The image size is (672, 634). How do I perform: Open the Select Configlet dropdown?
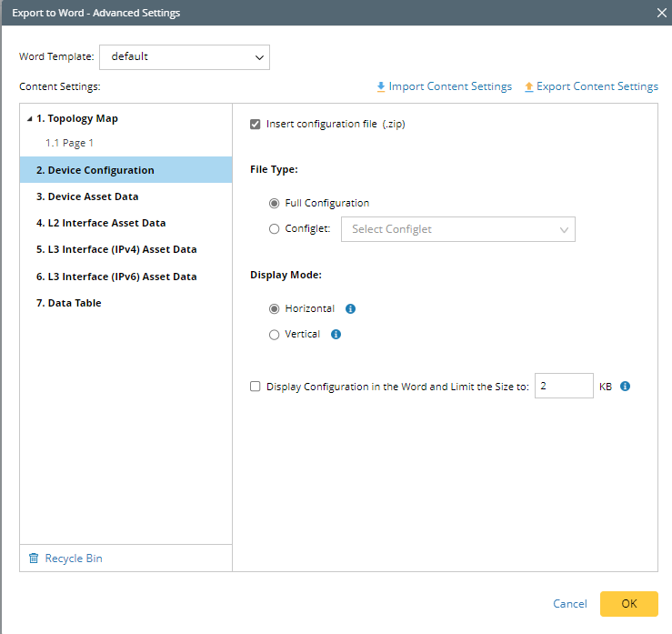(x=458, y=229)
